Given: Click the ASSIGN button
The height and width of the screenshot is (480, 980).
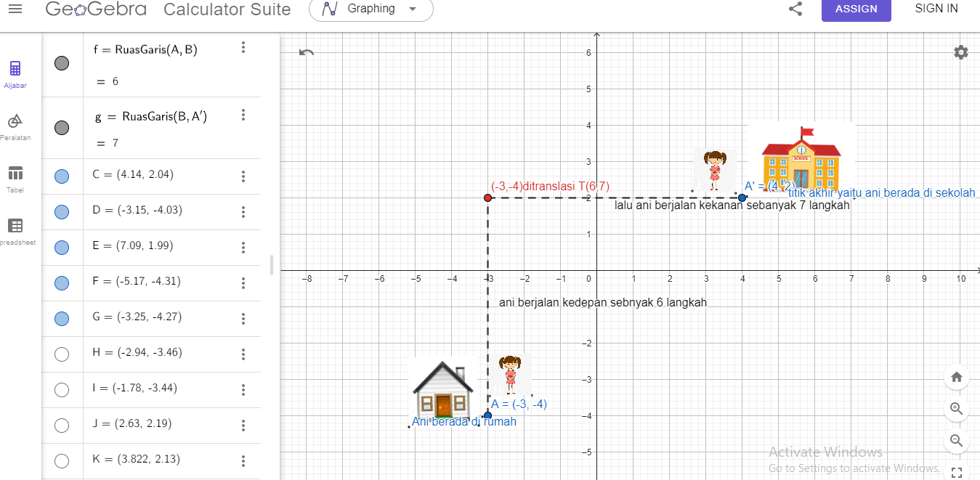Looking at the screenshot, I should (856, 9).
